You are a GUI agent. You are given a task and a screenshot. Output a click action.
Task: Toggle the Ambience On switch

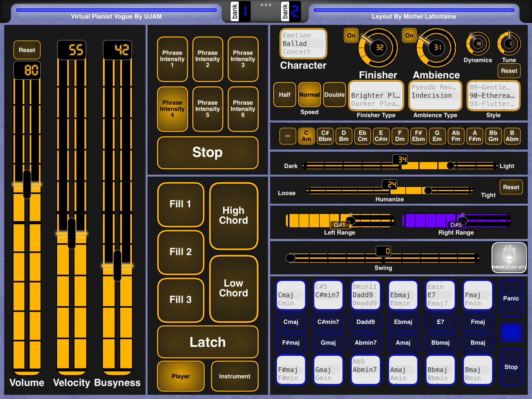pyautogui.click(x=409, y=35)
